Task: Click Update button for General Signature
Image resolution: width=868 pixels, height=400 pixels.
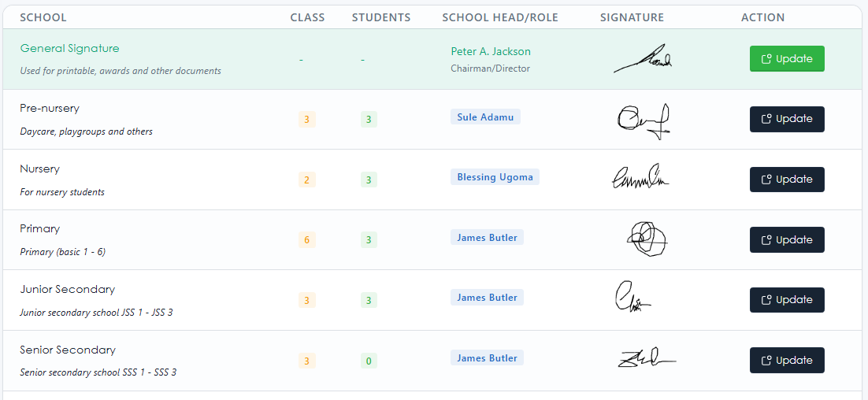Action: coord(786,59)
